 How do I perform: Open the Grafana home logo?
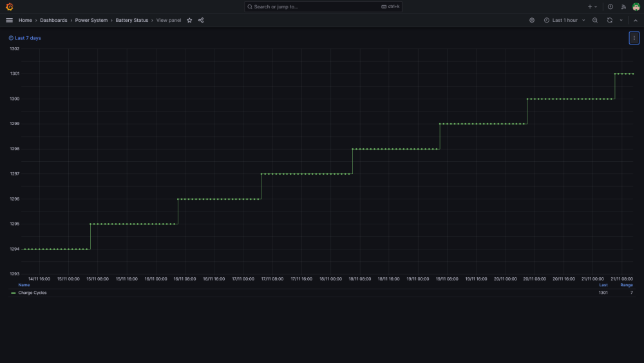pos(10,6)
